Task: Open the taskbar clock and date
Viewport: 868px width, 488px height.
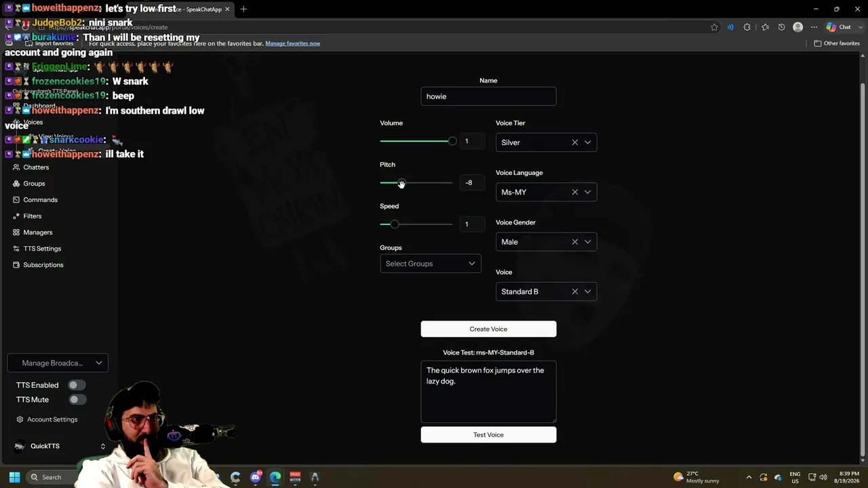Action: point(849,477)
